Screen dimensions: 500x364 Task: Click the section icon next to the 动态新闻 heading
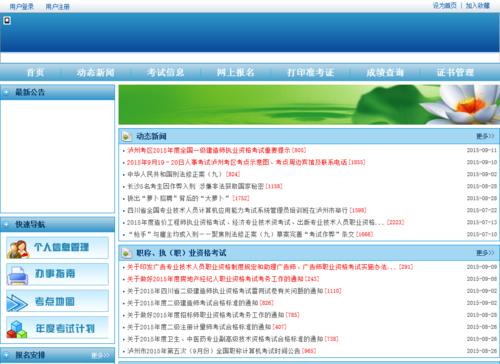(x=126, y=136)
